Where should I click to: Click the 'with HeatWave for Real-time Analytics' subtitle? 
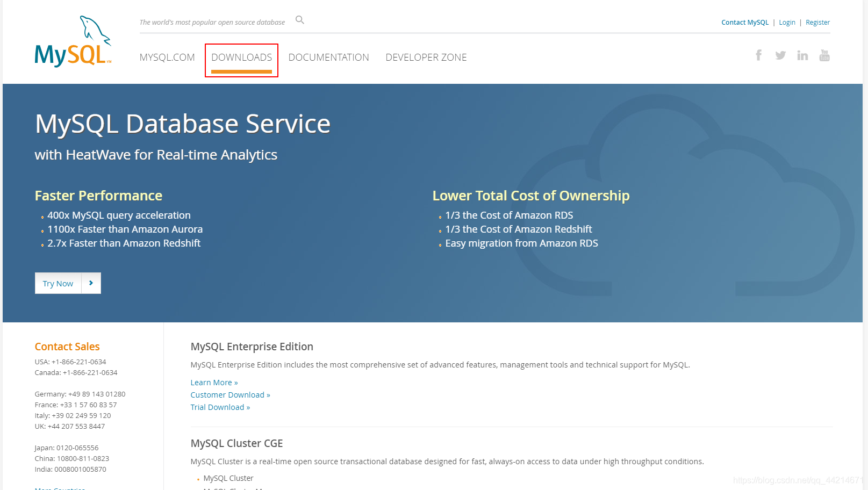pyautogui.click(x=156, y=155)
